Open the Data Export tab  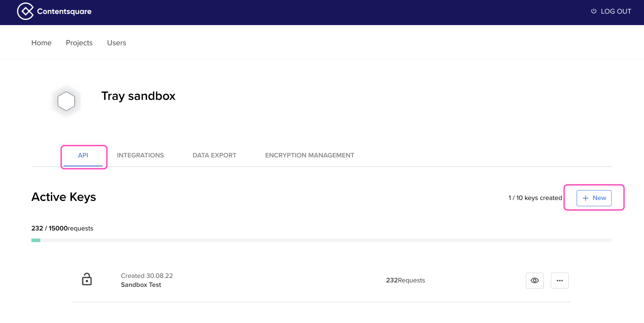pos(214,155)
